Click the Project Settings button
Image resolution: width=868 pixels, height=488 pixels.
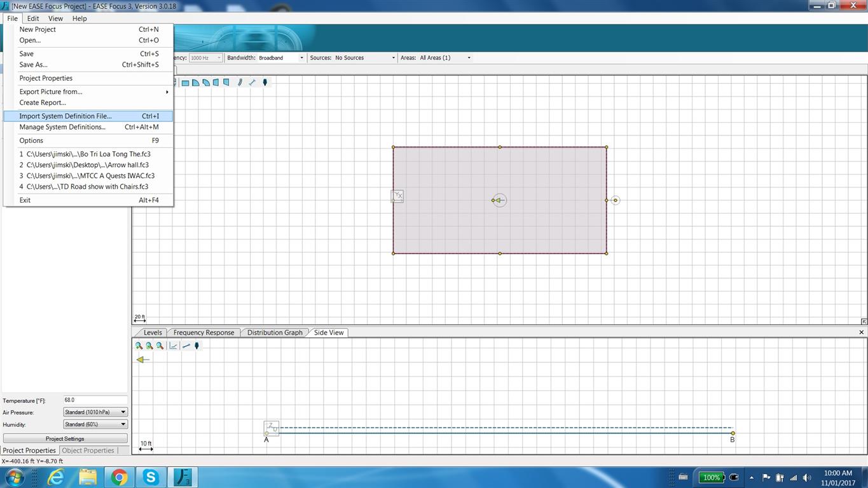pos(65,438)
